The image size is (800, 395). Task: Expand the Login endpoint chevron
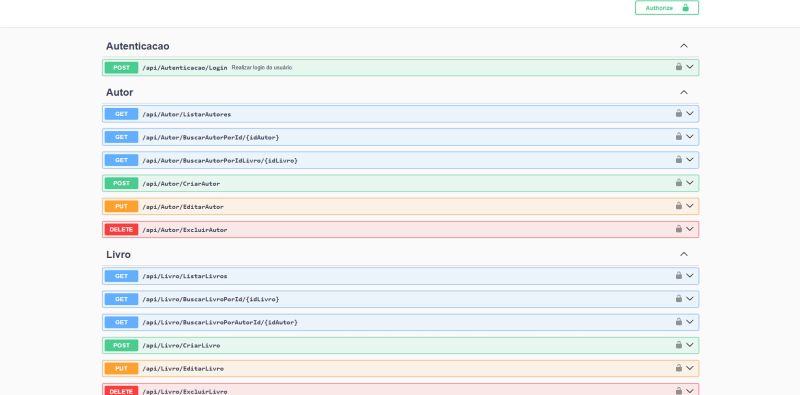690,67
